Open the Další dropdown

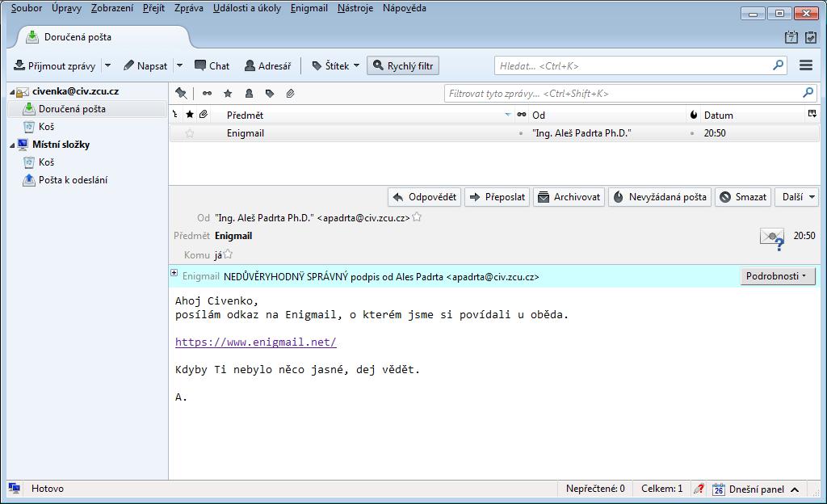coord(797,196)
